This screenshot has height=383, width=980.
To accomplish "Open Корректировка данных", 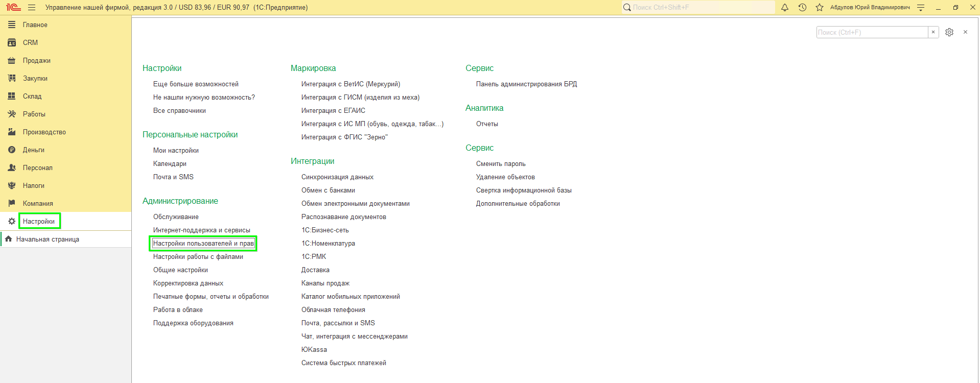I will (x=188, y=283).
